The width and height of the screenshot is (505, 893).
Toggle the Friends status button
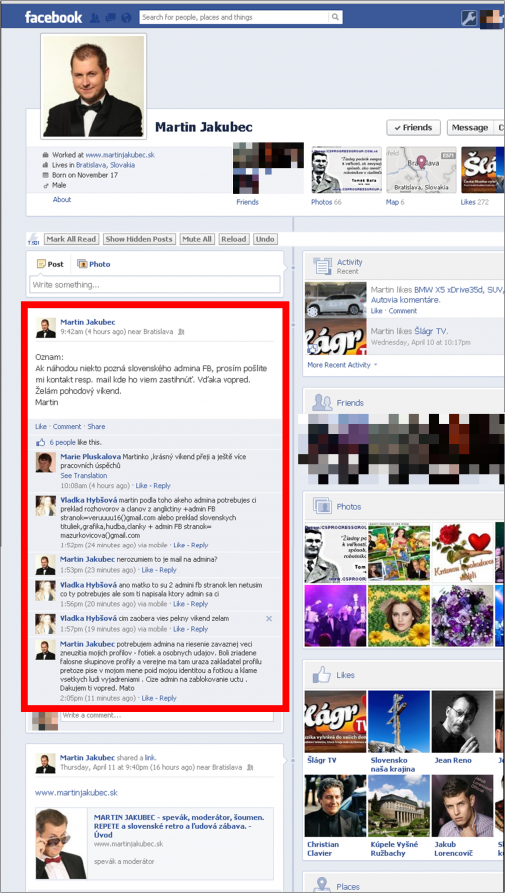click(413, 128)
